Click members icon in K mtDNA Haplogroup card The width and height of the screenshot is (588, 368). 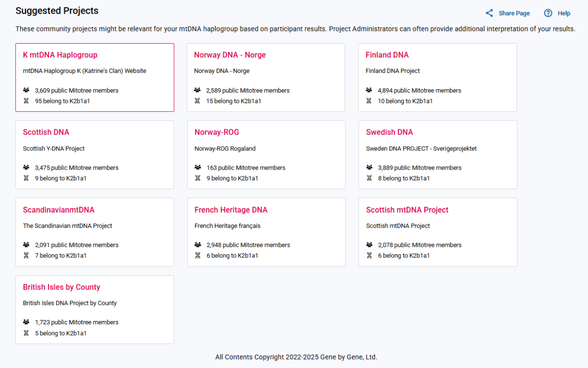(x=26, y=90)
